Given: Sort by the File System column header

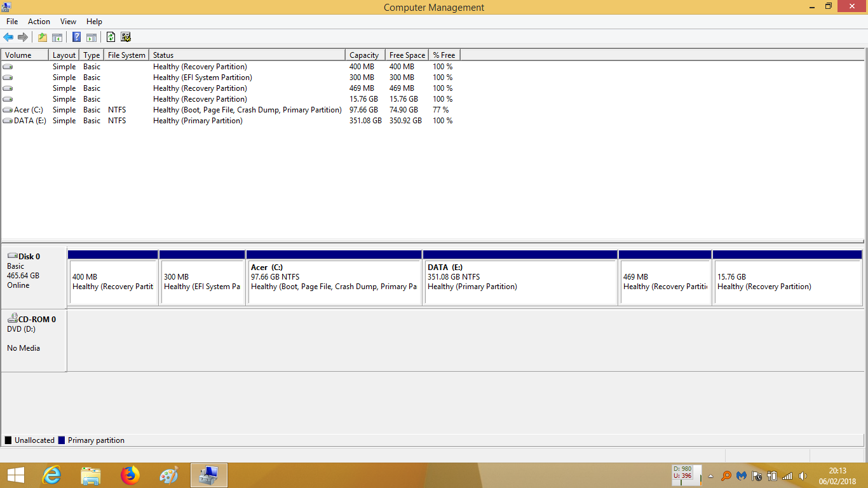Looking at the screenshot, I should [x=126, y=55].
